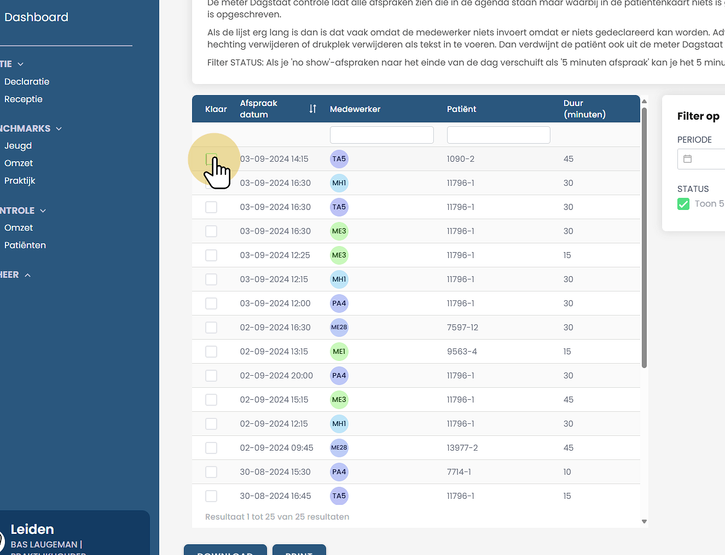This screenshot has width=725, height=555.
Task: Collapse the Controle section chevron
Action: coord(43,210)
